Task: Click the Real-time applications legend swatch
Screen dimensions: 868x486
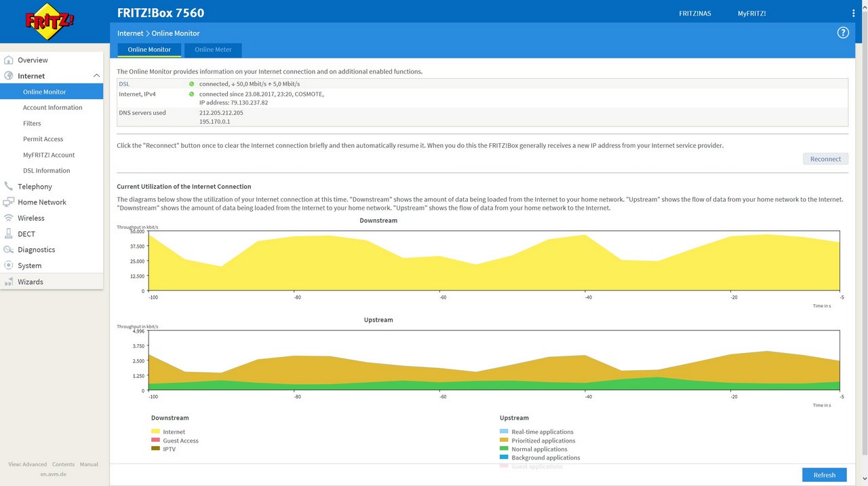Action: pyautogui.click(x=504, y=432)
